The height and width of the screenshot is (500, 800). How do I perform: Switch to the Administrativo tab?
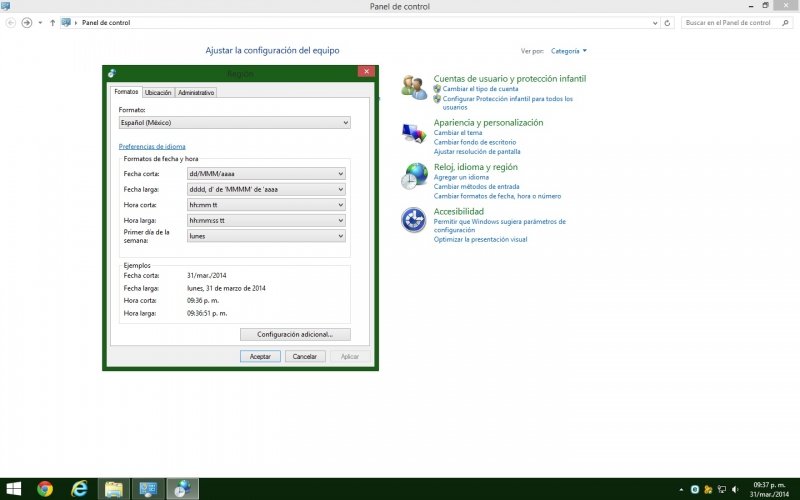point(196,92)
